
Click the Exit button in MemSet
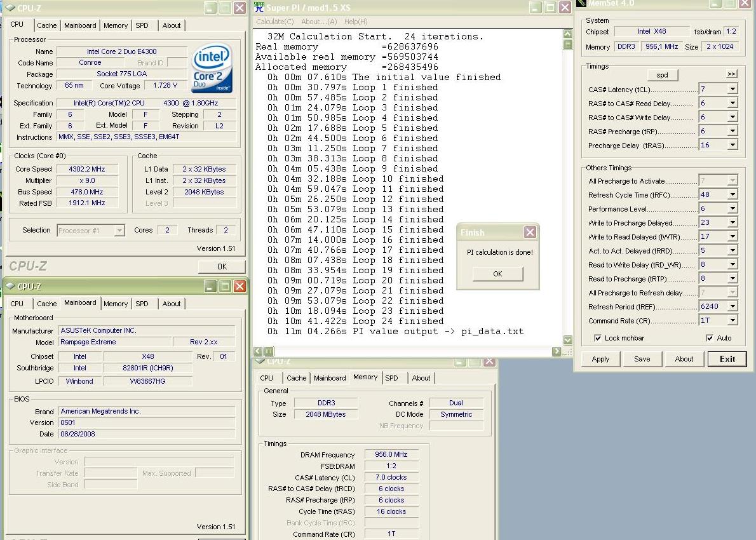(x=727, y=359)
